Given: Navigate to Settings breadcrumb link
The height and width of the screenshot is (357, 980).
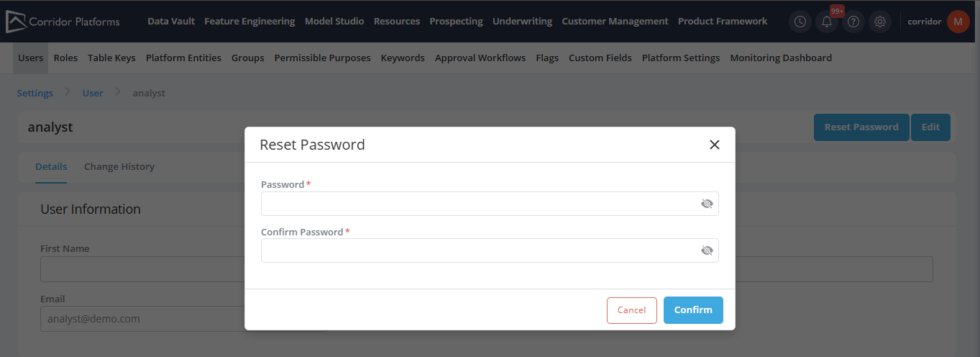Looking at the screenshot, I should [35, 93].
